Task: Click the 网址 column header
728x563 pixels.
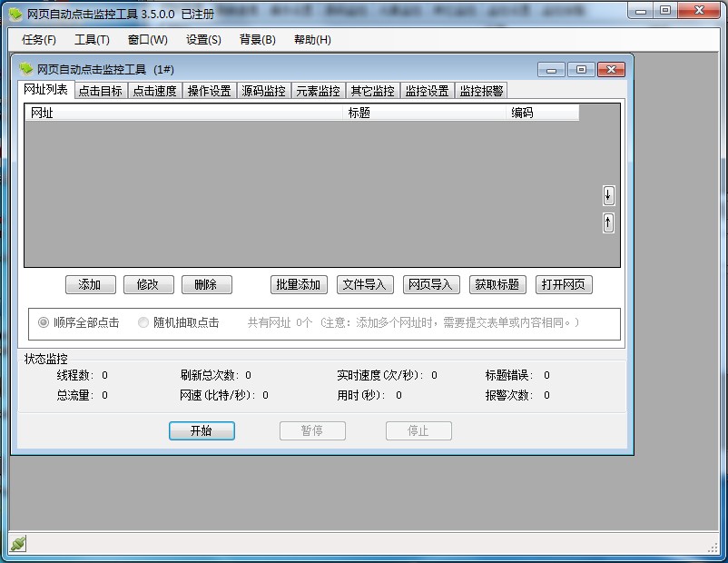Action: coord(184,113)
